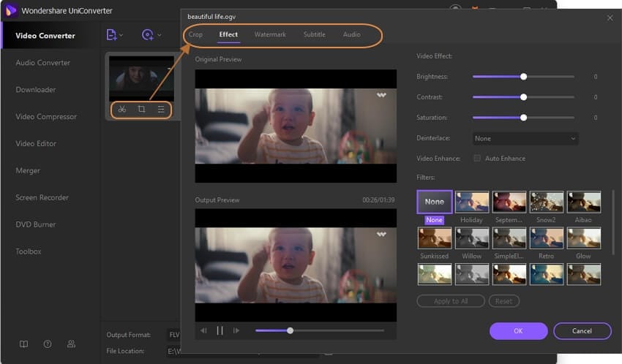
Task: Open the Subtitle tab
Action: point(315,34)
